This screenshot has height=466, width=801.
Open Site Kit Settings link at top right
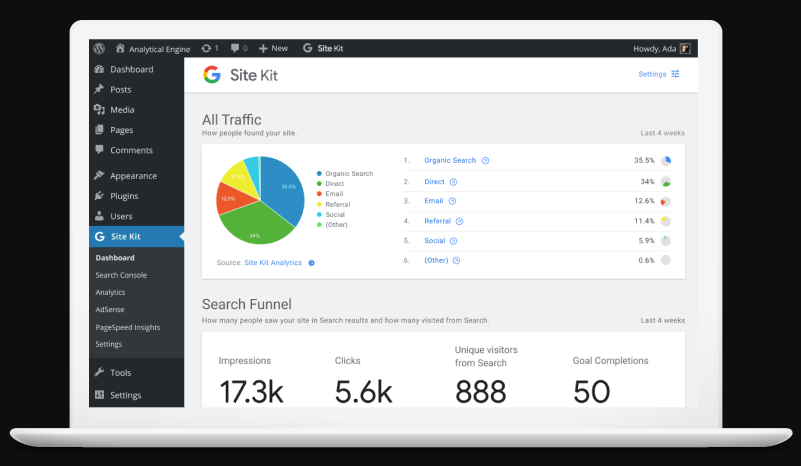652,74
